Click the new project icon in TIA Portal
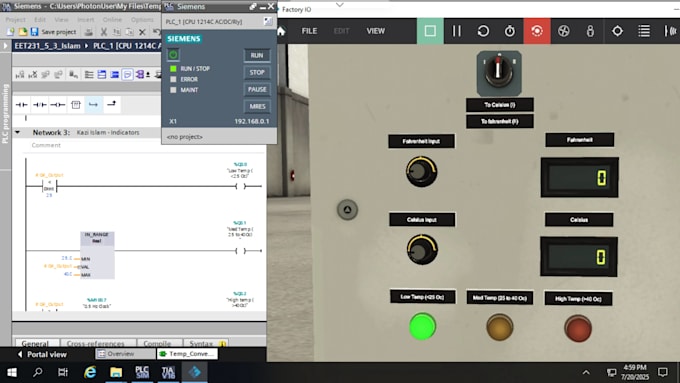The height and width of the screenshot is (383, 680). [x=10, y=32]
